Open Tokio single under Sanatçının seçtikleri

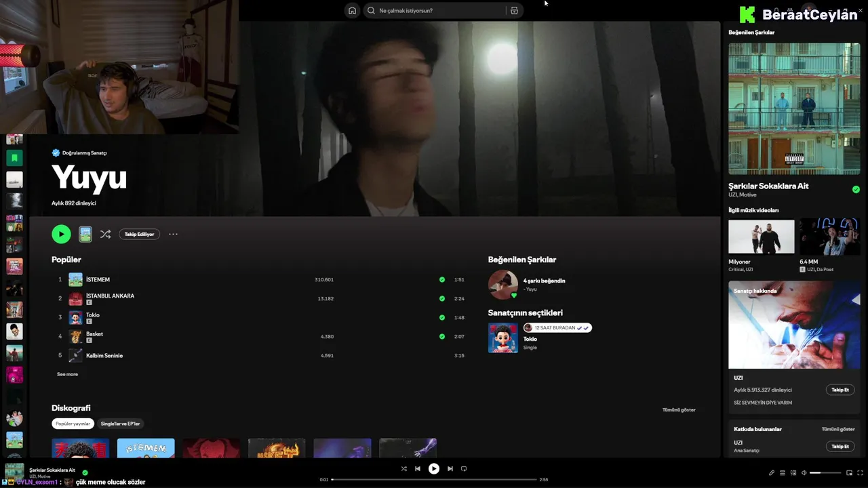(530, 339)
